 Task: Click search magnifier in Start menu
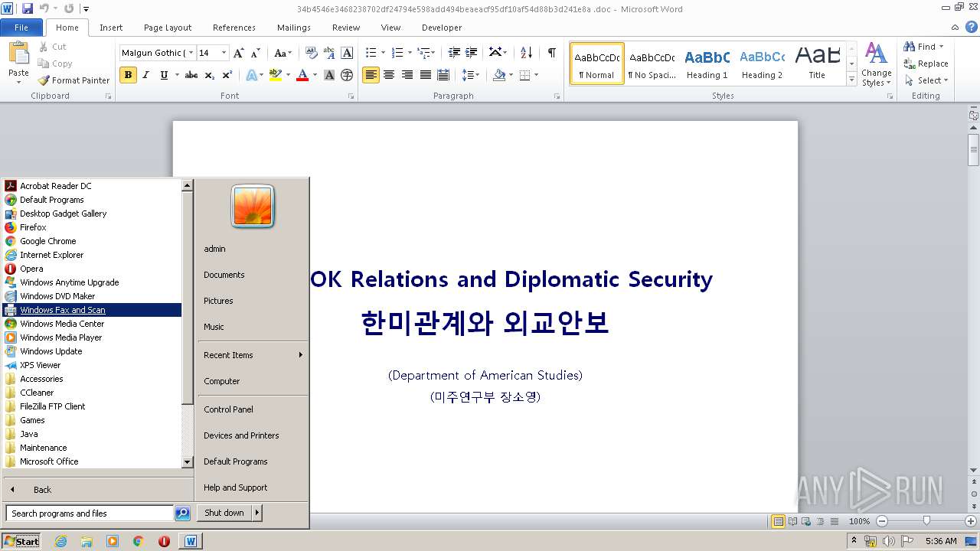[182, 514]
